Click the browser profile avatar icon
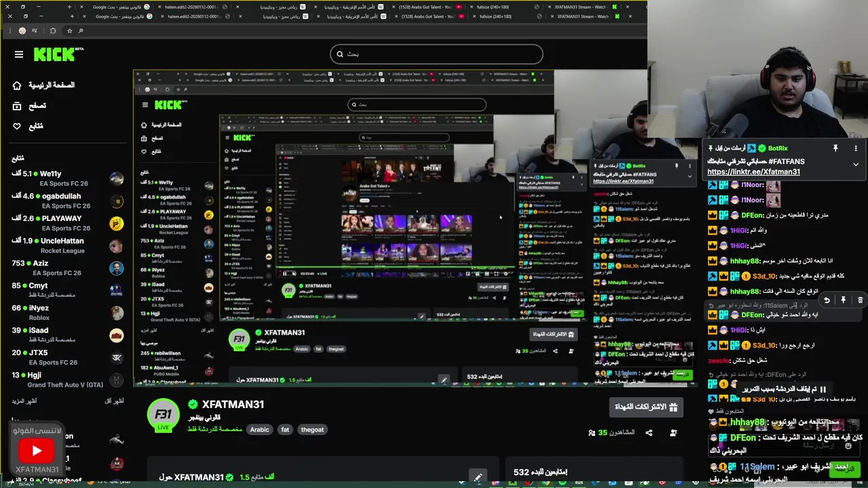This screenshot has height=488, width=868. (22, 30)
